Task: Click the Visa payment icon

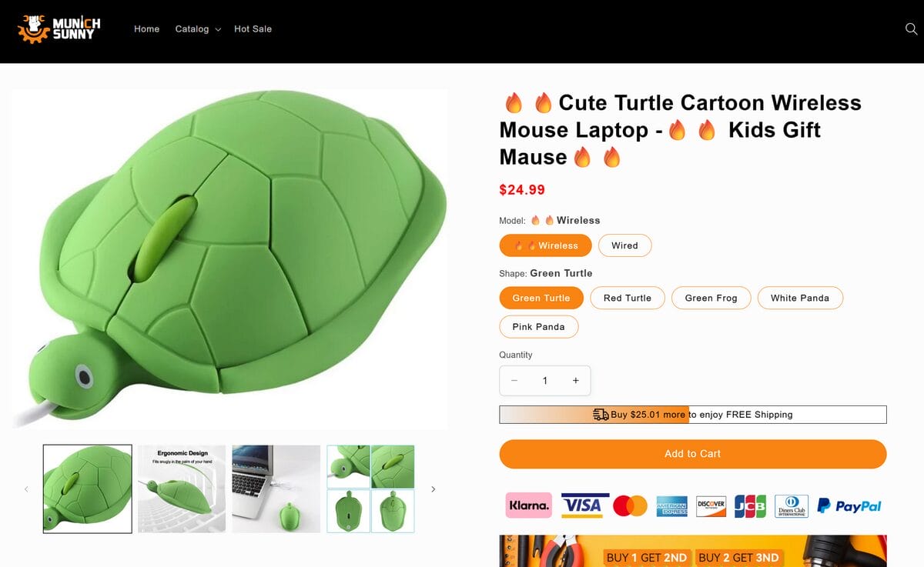Action: 584,505
